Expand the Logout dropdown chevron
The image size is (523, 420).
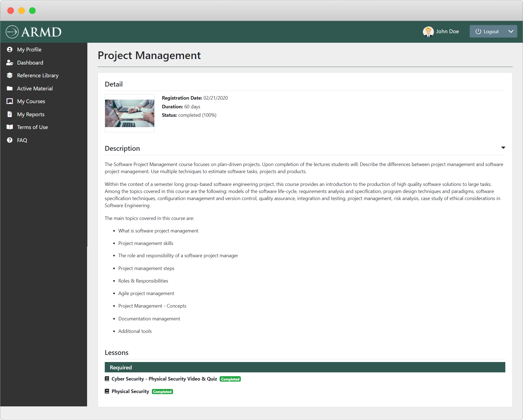click(x=511, y=32)
